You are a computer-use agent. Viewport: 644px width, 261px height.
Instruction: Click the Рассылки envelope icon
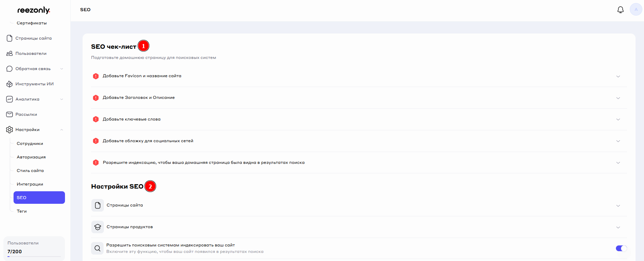point(9,114)
